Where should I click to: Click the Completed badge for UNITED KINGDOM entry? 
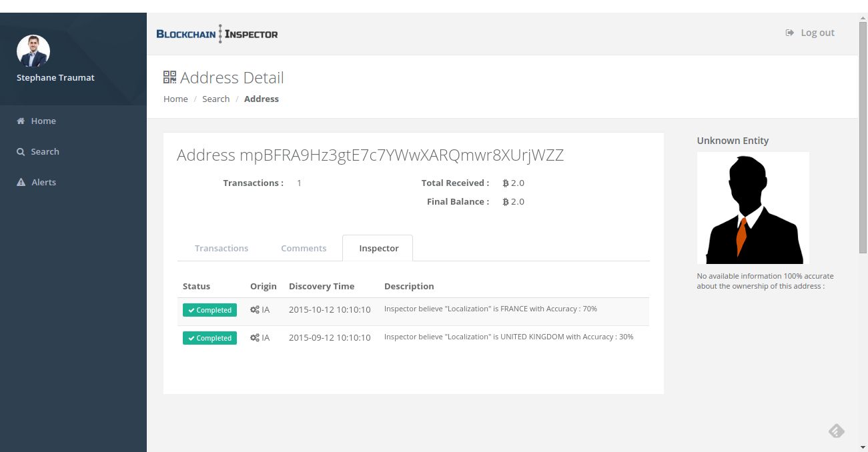click(209, 338)
